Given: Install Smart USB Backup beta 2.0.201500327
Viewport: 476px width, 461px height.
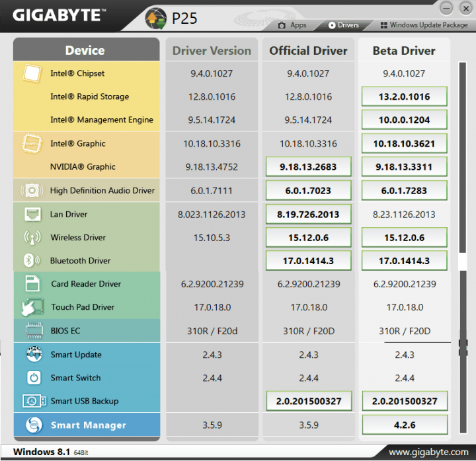Looking at the screenshot, I should 405,402.
